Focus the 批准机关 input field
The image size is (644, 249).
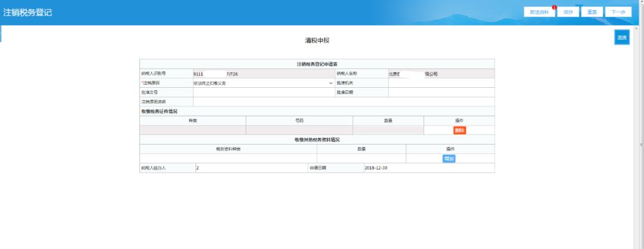tap(441, 83)
